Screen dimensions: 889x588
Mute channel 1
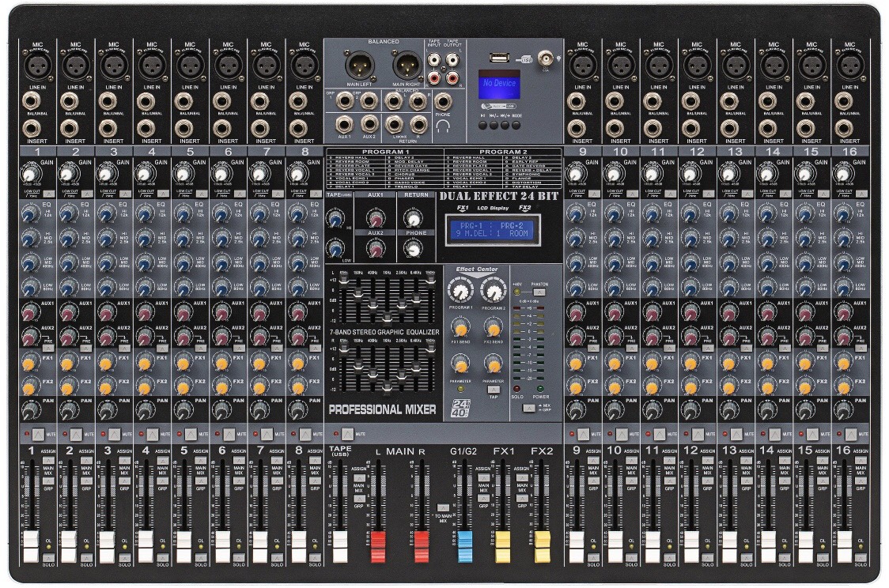tap(37, 435)
